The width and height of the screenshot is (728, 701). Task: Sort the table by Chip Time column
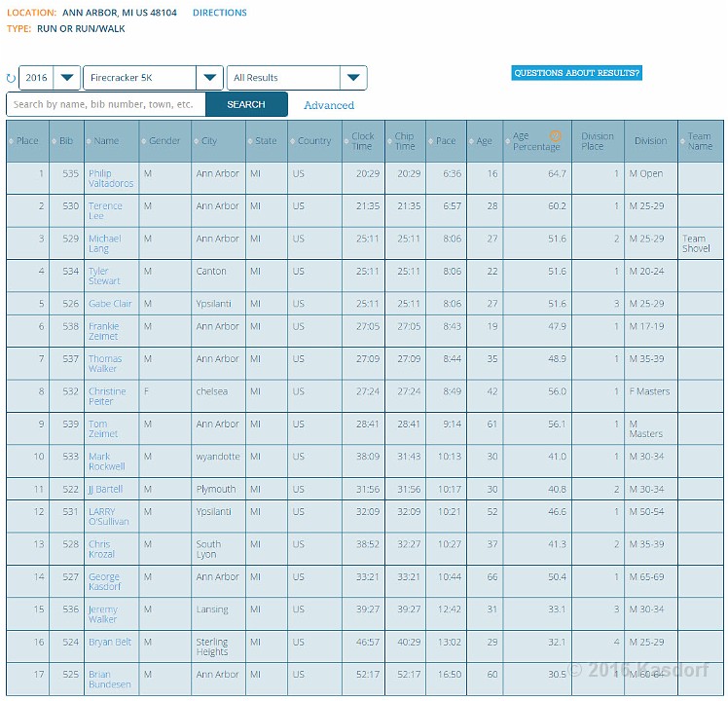coord(405,141)
